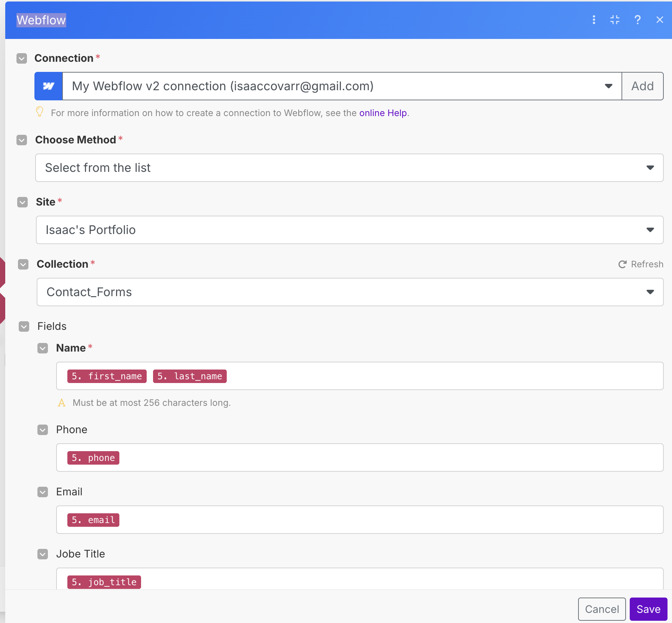Screen dimensions: 672x623
Task: Toggle the Connection field mapping checkbox
Action: [x=22, y=58]
